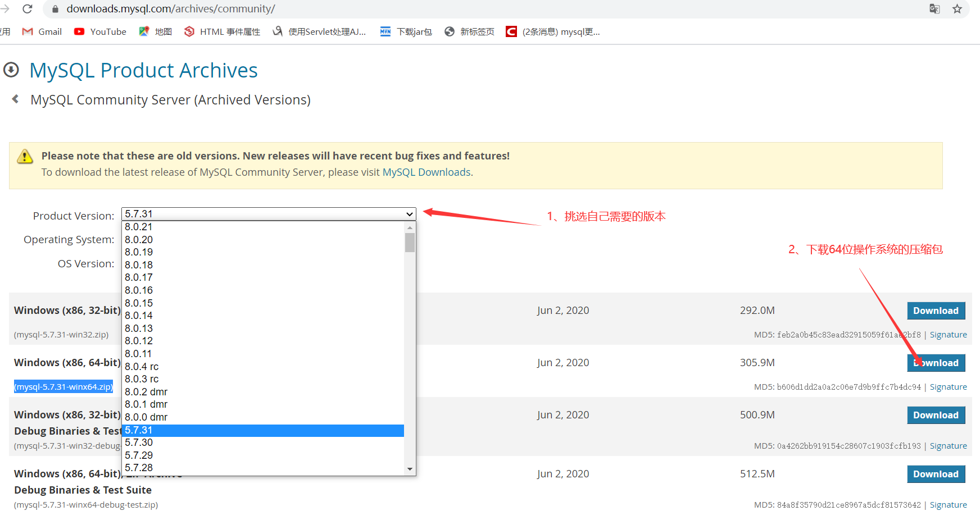Open the Gmail bookmark

42,31
